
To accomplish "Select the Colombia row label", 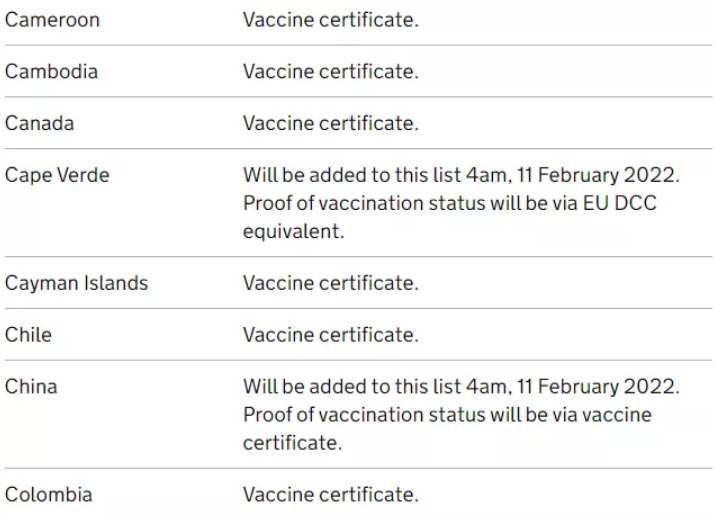I will coord(49,494).
